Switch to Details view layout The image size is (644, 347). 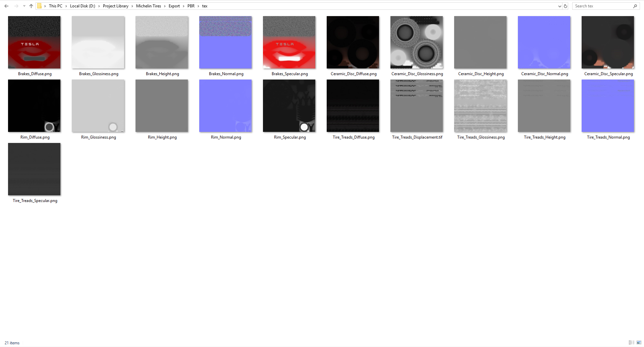point(632,343)
